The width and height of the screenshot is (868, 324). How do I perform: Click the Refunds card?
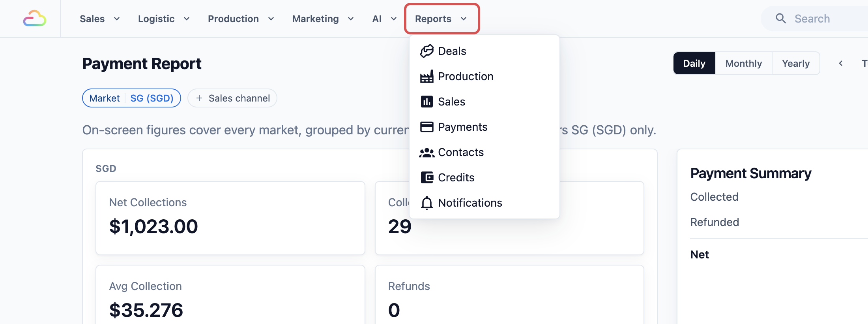(x=509, y=295)
